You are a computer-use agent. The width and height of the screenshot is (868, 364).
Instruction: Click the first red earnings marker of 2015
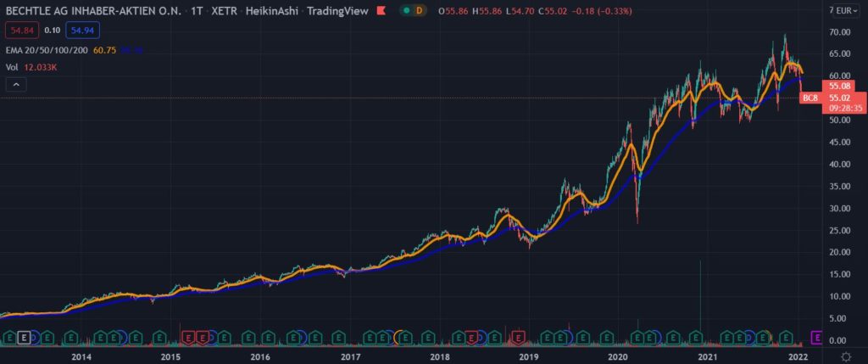(x=188, y=336)
